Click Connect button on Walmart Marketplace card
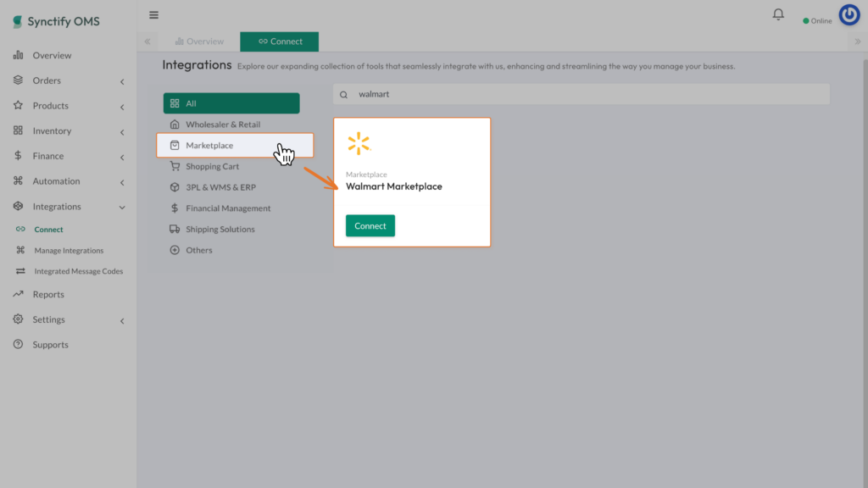Image resolution: width=868 pixels, height=488 pixels. [x=370, y=225]
